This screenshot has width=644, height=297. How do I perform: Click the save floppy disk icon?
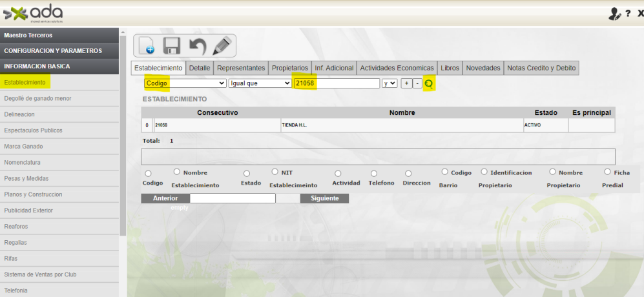tap(171, 46)
